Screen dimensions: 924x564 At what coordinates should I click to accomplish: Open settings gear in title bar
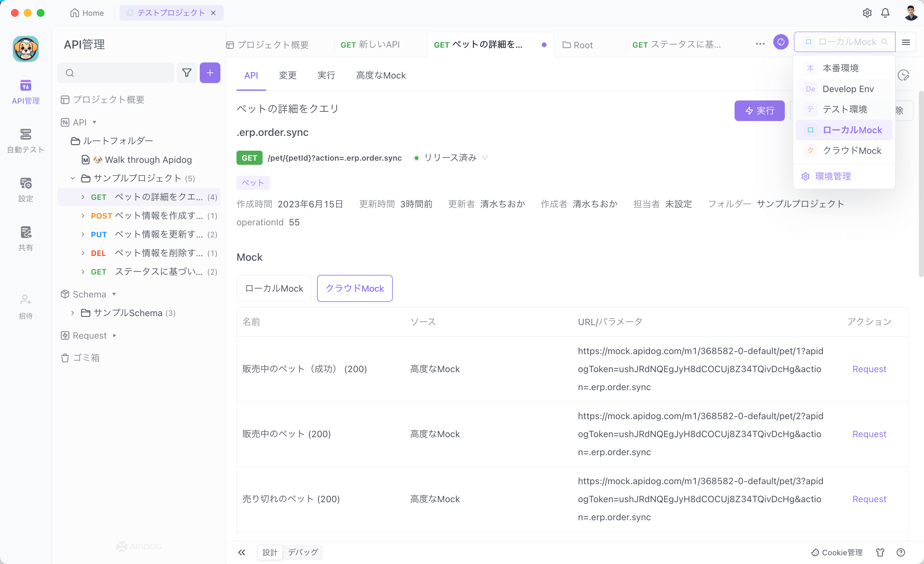(867, 13)
